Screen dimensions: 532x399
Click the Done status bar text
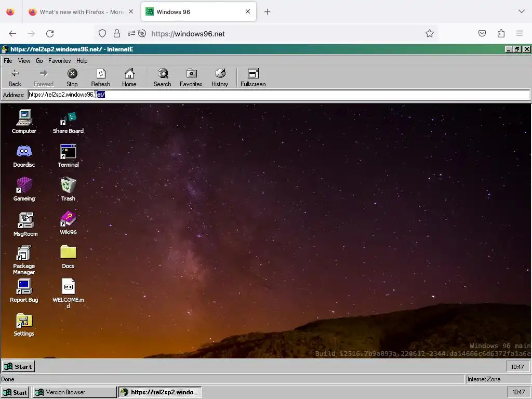coord(7,379)
